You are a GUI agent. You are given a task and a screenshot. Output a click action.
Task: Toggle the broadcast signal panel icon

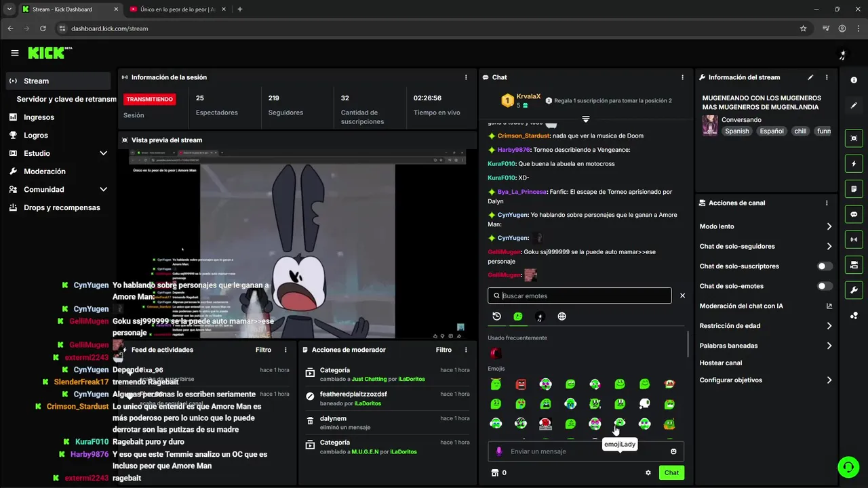tap(854, 239)
